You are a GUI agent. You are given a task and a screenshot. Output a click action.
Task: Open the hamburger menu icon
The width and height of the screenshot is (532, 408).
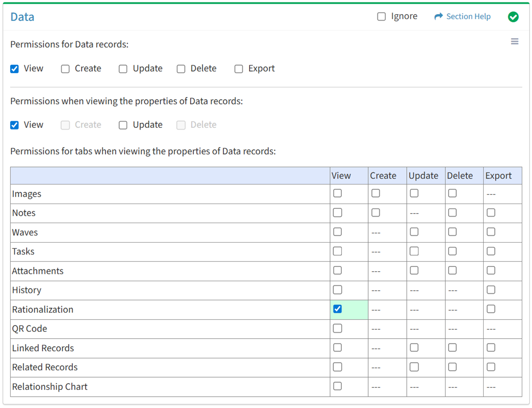pos(514,41)
